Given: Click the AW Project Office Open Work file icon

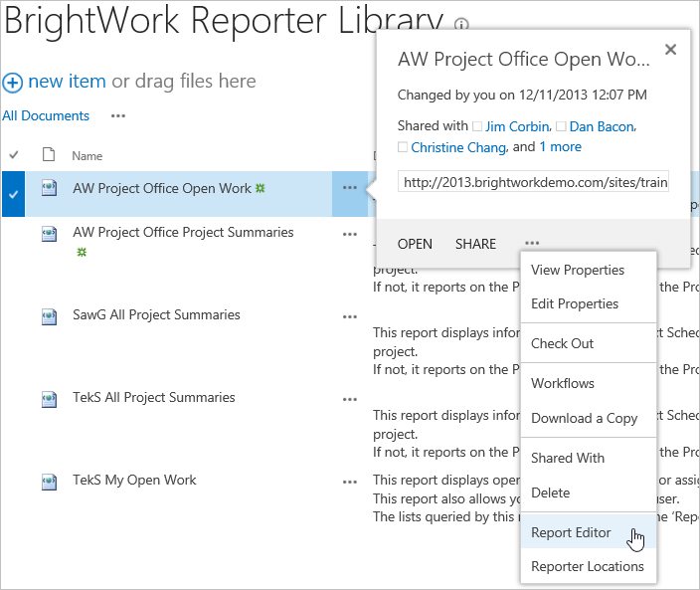Looking at the screenshot, I should click(x=49, y=188).
